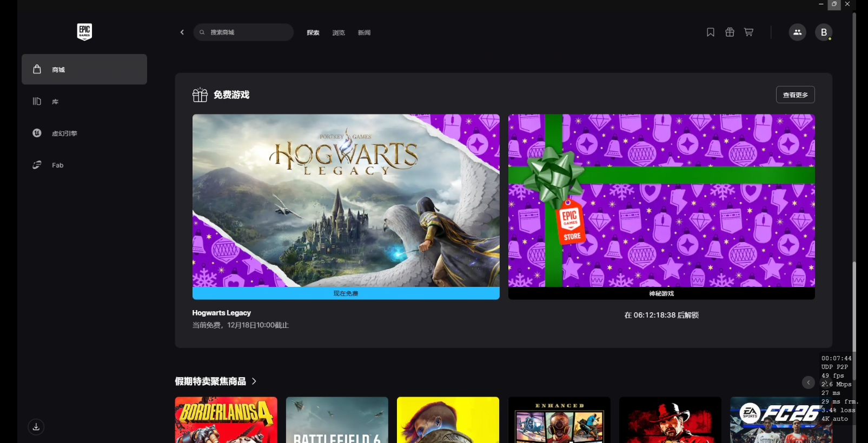Click the 搜索商城 search field
Viewport: 868px width, 443px height.
[243, 32]
